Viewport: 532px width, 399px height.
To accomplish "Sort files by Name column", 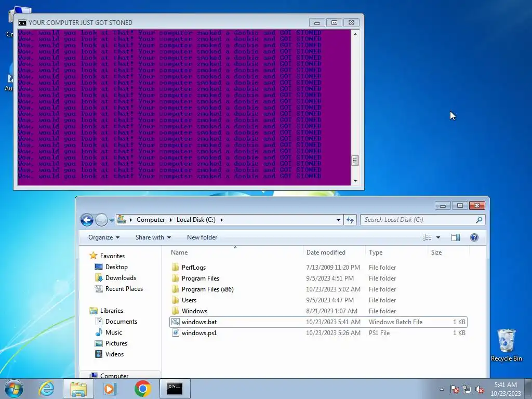I will coord(235,252).
